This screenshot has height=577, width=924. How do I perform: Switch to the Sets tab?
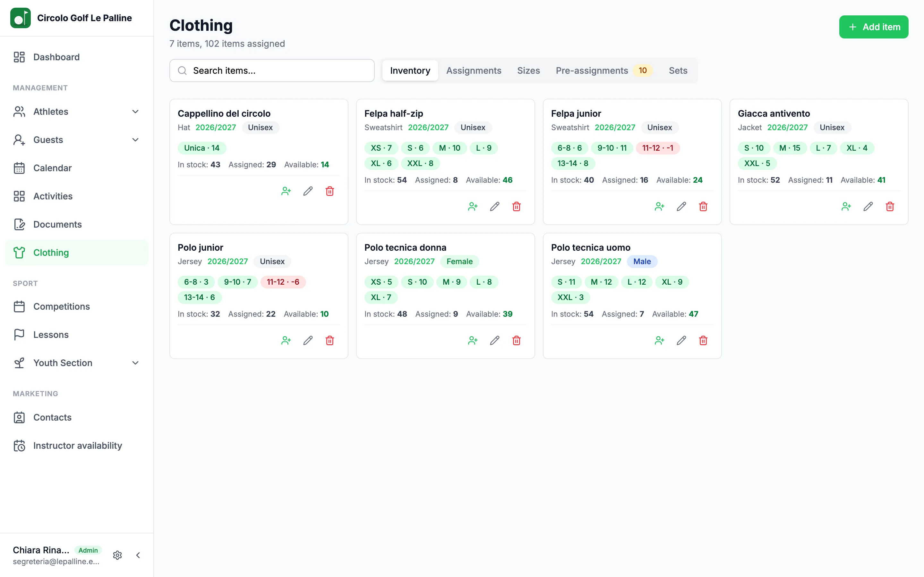tap(678, 71)
